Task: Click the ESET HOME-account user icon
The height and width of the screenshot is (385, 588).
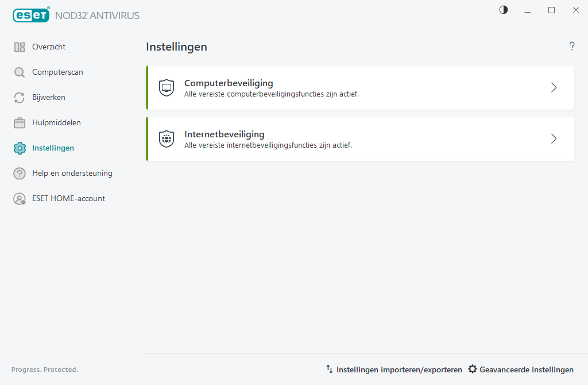Action: pyautogui.click(x=20, y=199)
